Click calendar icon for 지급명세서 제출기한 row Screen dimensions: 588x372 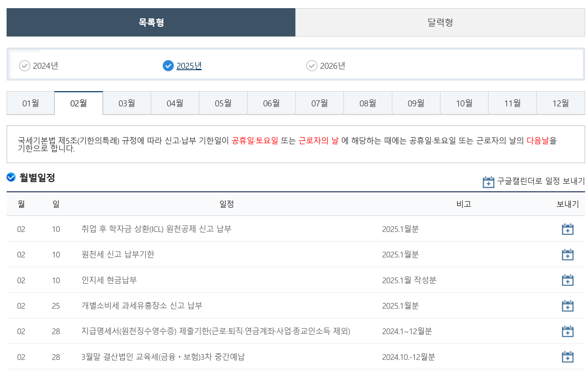coord(567,331)
